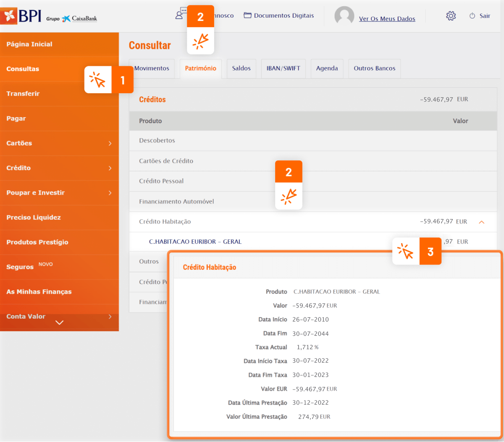Screen dimensions: 504x442
Task: Open Transferir in the sidebar
Action: click(59, 94)
